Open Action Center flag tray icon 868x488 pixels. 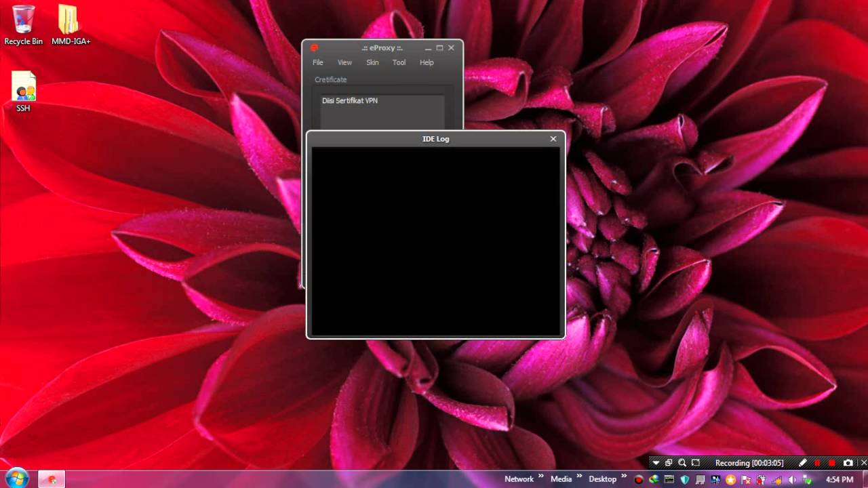(x=746, y=480)
